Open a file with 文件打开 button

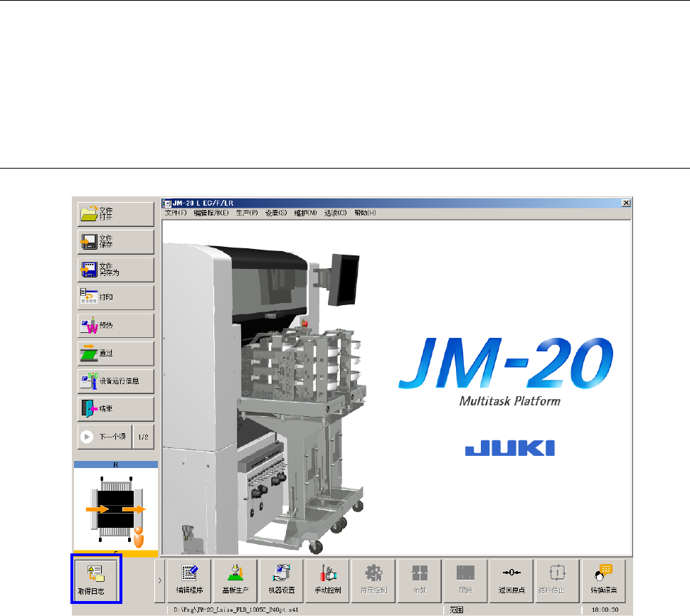pos(116,214)
